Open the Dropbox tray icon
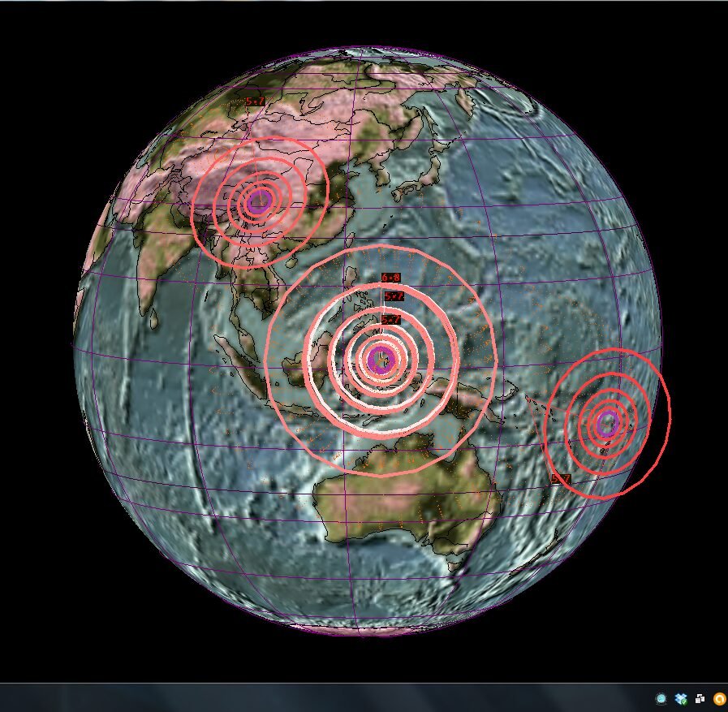728x712 pixels. pos(681,698)
